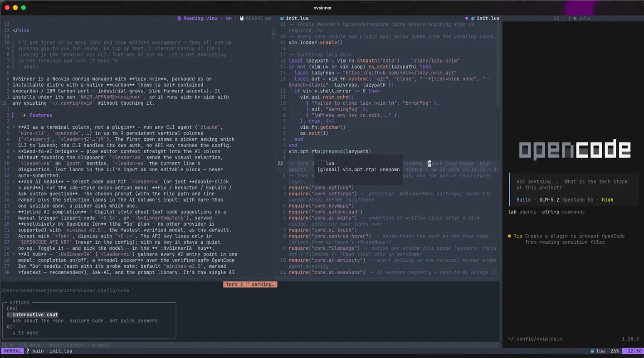Click the "lua" filetype label in statusline
The height and width of the screenshot is (358, 644).
(x=600, y=351)
